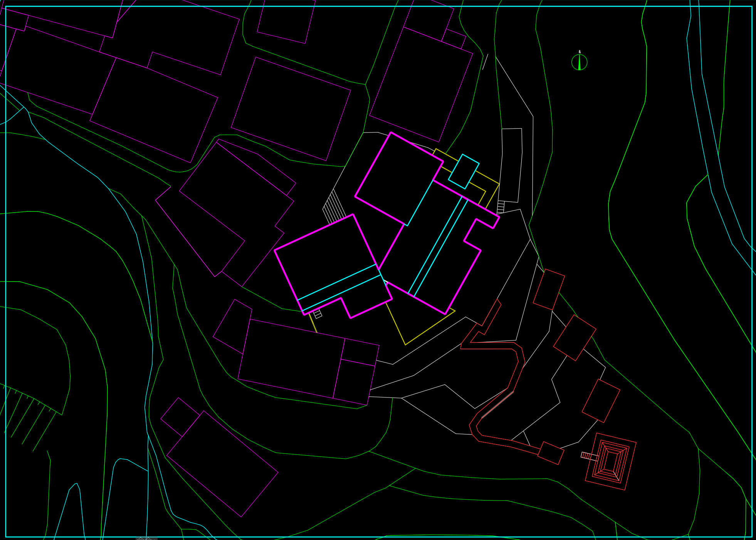Click small white stair symbol below magenta building
756x540 pixels.
(x=318, y=314)
